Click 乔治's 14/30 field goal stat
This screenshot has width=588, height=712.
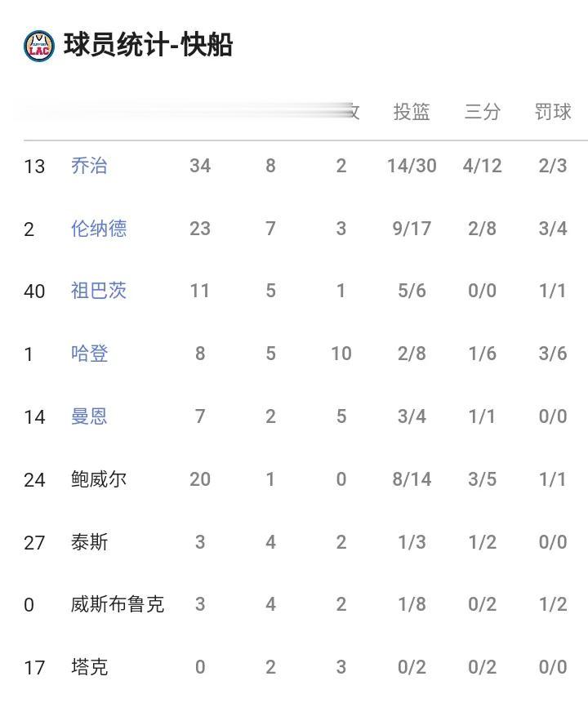click(412, 166)
